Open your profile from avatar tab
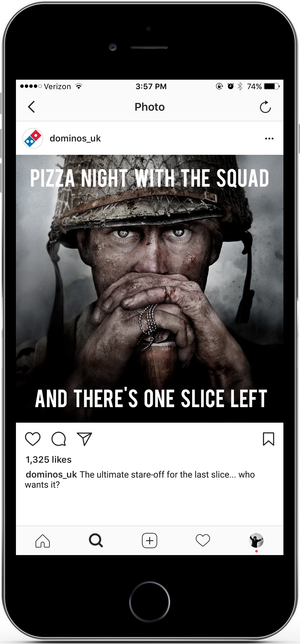 pyautogui.click(x=256, y=540)
